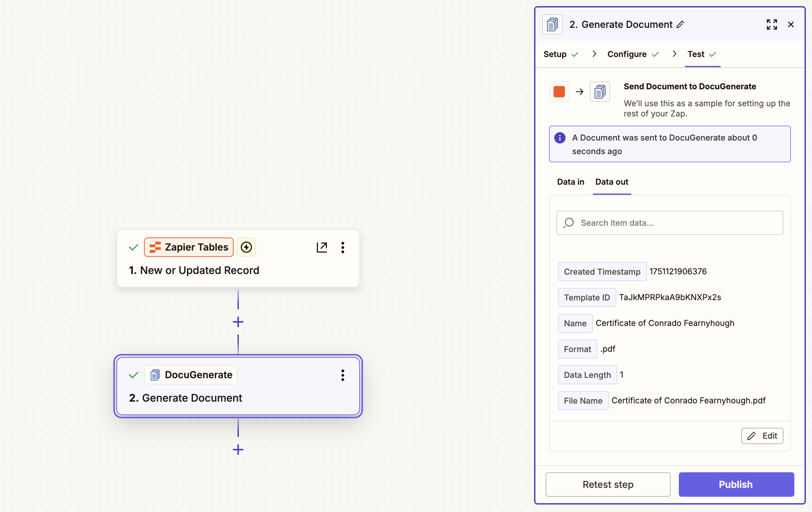Select the Data Length label
Image resolution: width=812 pixels, height=512 pixels.
click(587, 375)
